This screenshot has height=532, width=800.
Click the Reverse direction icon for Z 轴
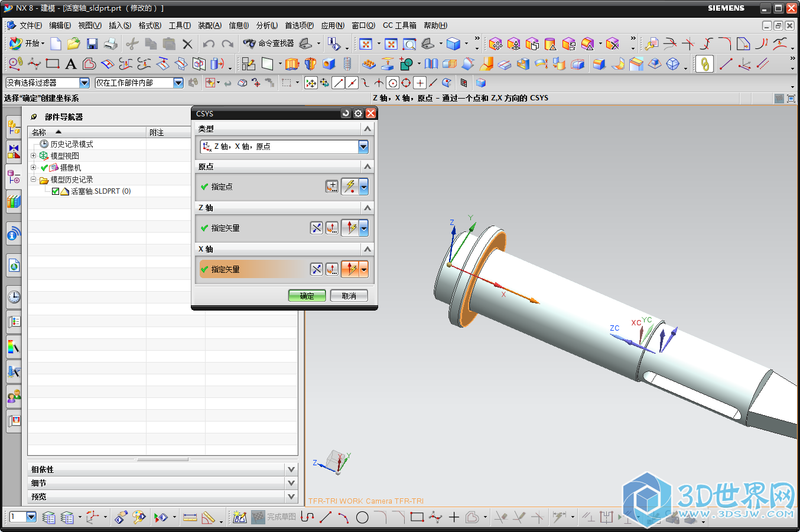point(317,228)
